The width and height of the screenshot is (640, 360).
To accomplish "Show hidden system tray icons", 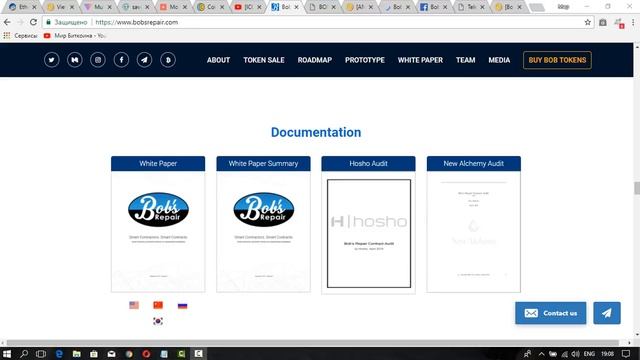I will pos(541,354).
